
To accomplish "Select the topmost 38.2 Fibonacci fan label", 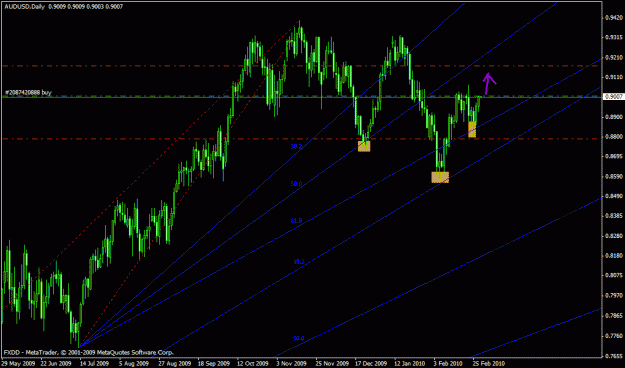I will point(296,147).
